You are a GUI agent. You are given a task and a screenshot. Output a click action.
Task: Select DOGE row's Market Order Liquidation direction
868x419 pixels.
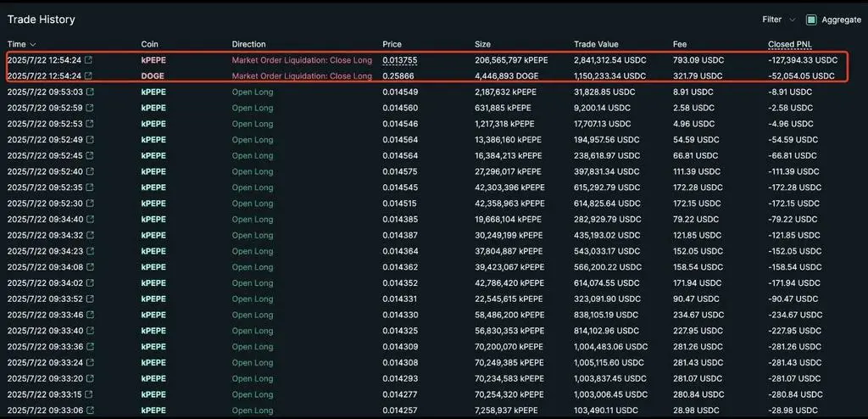(x=302, y=76)
